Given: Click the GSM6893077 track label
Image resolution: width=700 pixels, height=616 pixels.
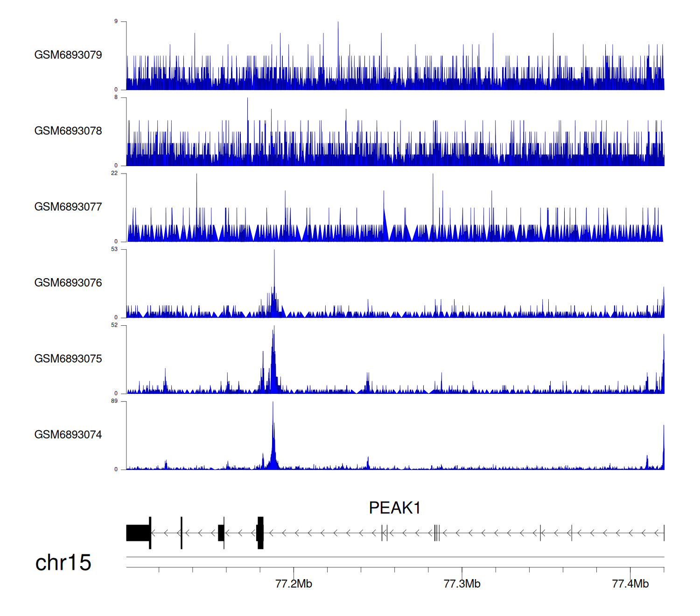Looking at the screenshot, I should coord(68,207).
